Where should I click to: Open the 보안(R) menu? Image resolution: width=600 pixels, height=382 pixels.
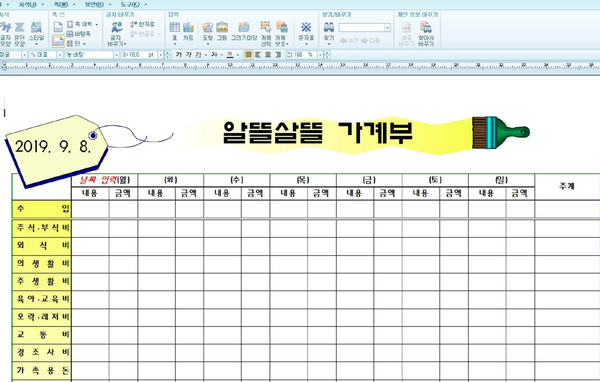94,5
